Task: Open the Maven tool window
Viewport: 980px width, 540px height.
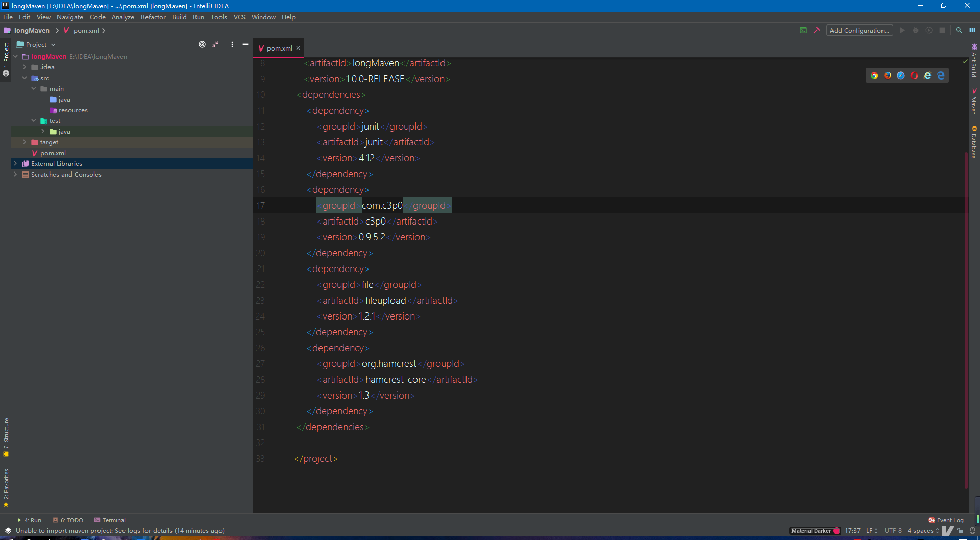Action: click(974, 102)
